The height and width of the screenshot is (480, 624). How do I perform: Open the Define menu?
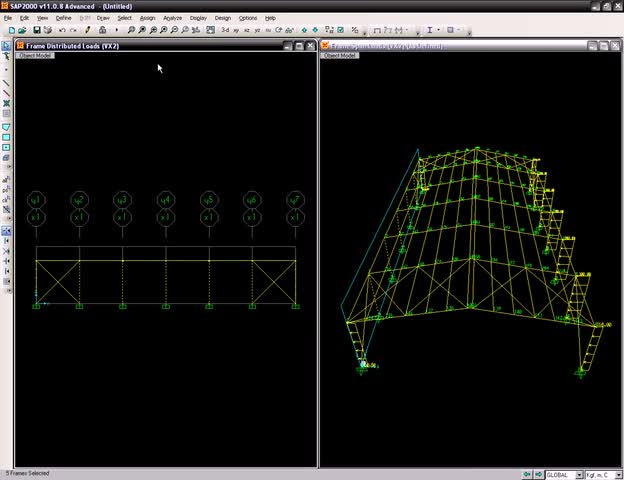(x=63, y=18)
